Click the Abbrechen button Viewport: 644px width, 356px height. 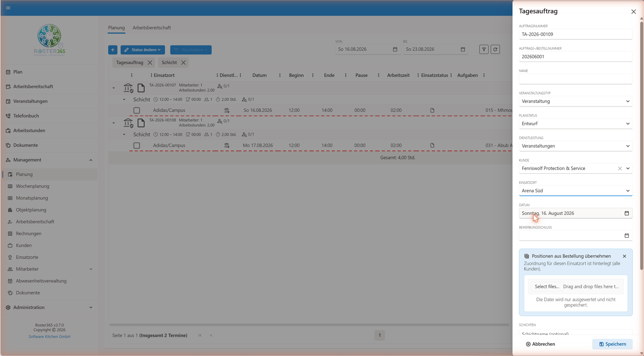(540, 344)
